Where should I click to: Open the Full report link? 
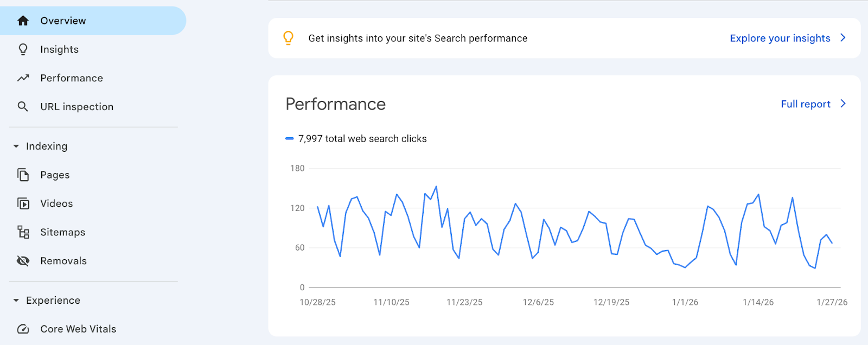click(805, 104)
